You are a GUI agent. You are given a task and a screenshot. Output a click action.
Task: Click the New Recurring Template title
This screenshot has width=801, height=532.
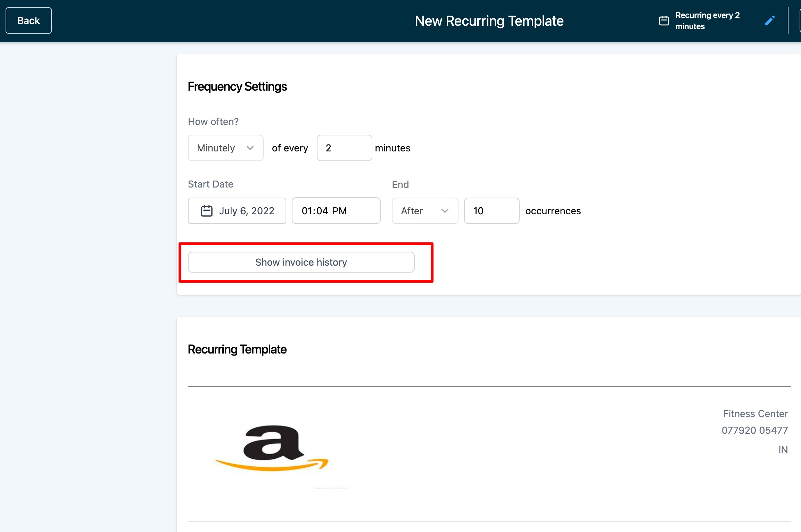[x=489, y=21]
